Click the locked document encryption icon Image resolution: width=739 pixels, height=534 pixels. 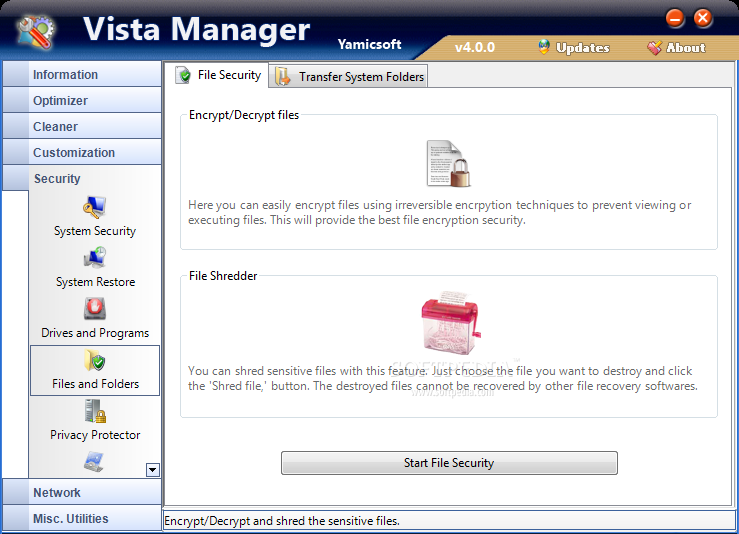pyautogui.click(x=448, y=164)
